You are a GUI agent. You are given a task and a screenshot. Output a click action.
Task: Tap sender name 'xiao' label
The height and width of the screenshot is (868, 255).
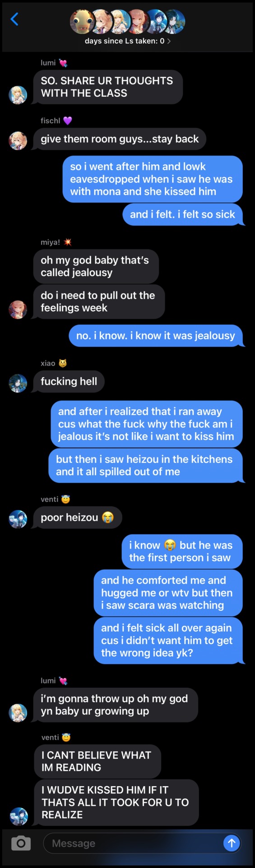(x=48, y=363)
